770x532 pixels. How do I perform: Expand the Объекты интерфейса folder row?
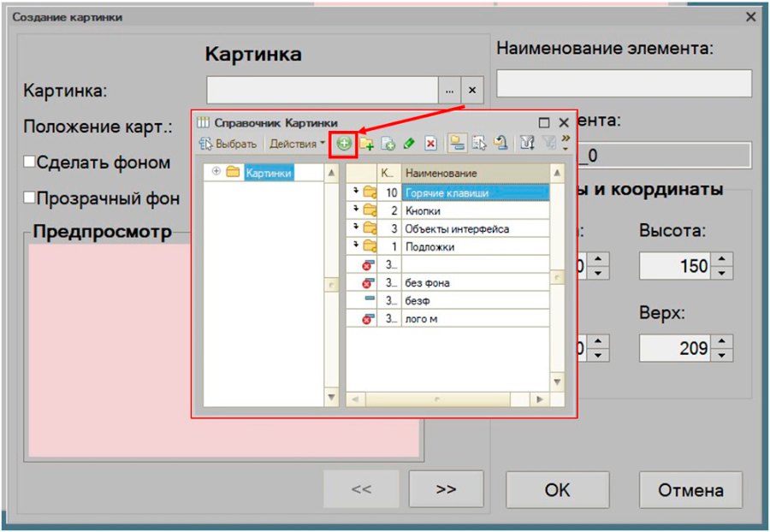click(356, 227)
